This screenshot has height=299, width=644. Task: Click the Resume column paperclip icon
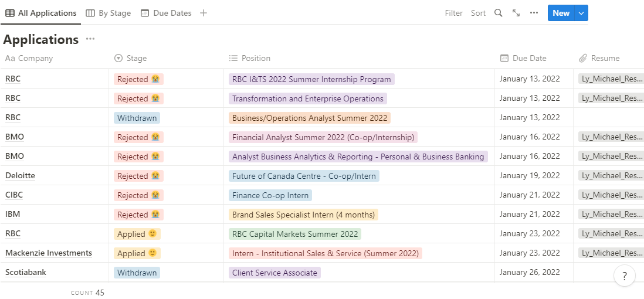coord(583,58)
